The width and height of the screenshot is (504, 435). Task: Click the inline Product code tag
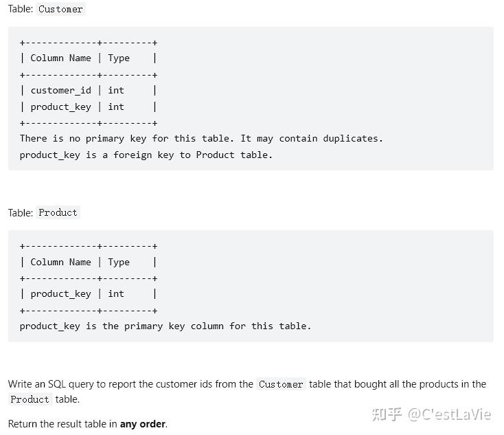coord(30,399)
